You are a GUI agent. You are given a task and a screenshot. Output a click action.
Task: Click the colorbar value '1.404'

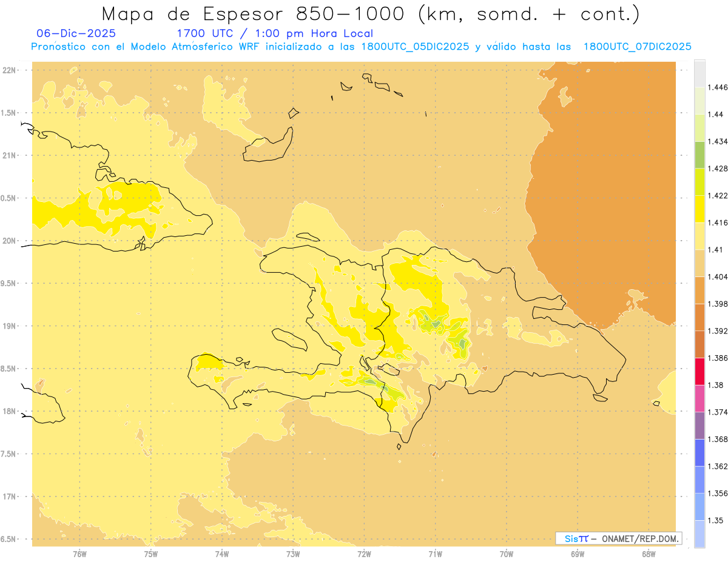coord(719,277)
